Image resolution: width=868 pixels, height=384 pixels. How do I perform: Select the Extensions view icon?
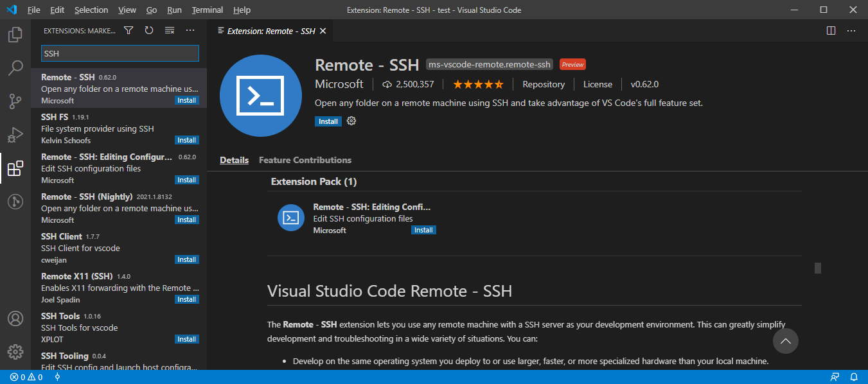click(x=15, y=168)
